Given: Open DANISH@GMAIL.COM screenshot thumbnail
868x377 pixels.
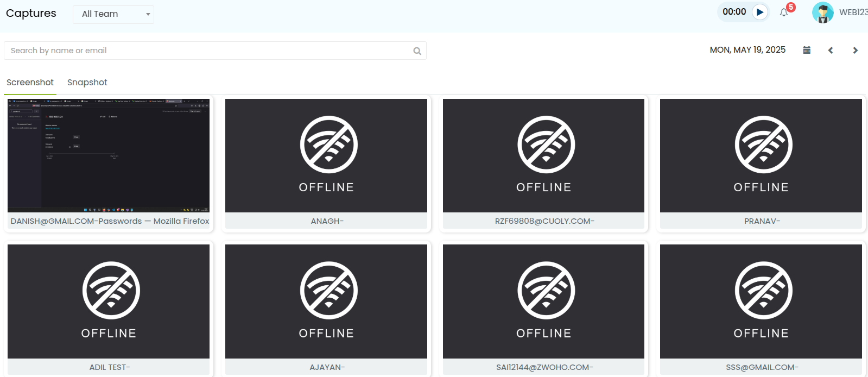Looking at the screenshot, I should pos(109,155).
